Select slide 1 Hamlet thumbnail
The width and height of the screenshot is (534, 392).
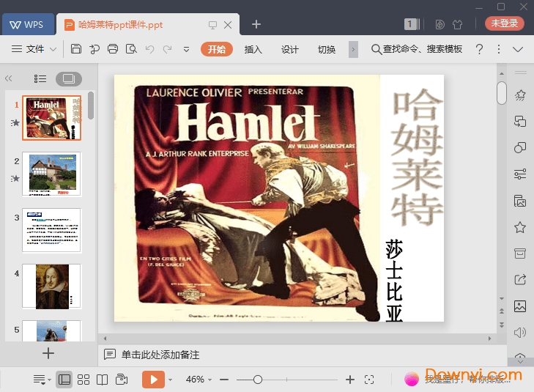tap(52, 118)
